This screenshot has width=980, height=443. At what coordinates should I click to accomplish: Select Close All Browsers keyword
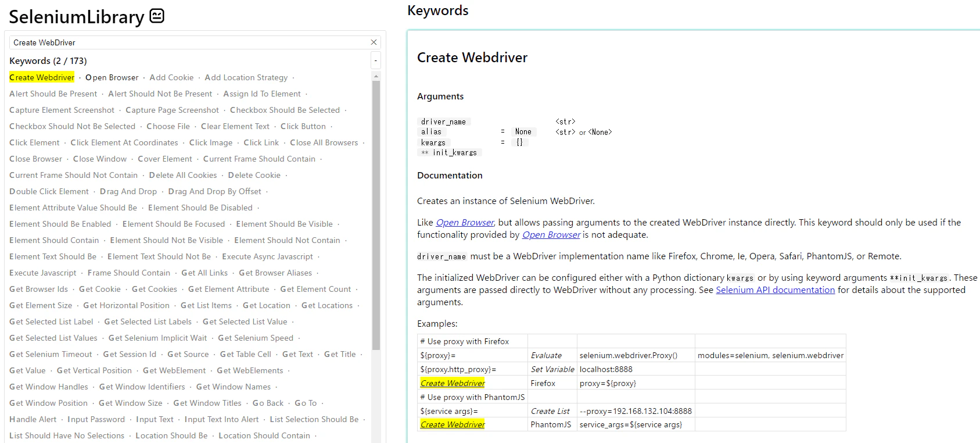tap(324, 142)
